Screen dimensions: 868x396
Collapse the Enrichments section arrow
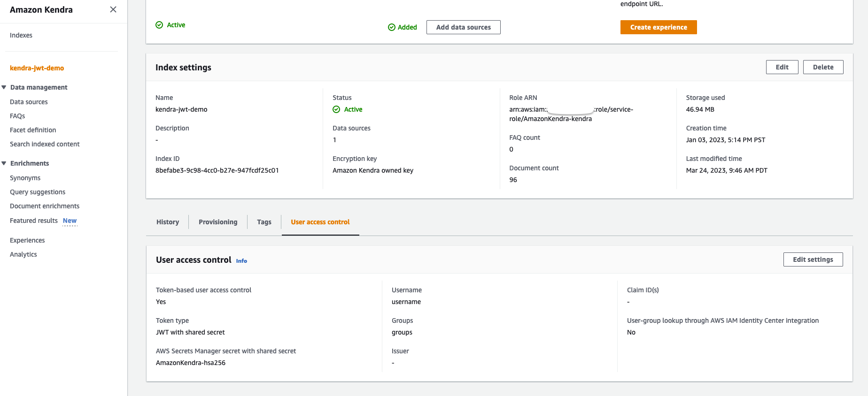click(x=4, y=163)
